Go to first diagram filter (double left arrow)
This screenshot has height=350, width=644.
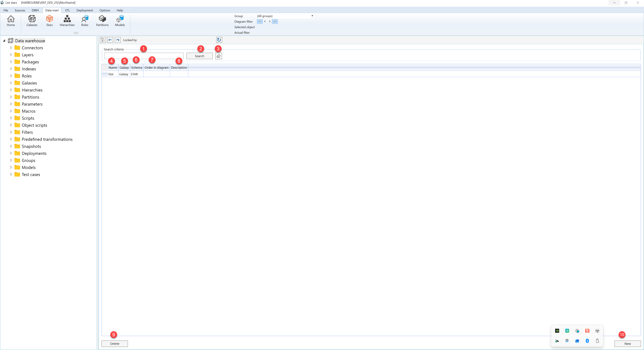click(x=259, y=21)
